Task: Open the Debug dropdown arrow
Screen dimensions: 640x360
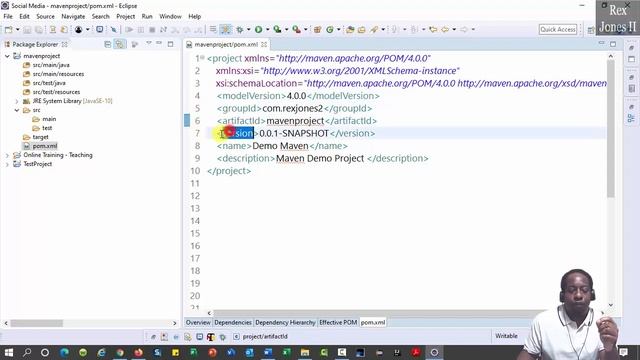Action: coord(248,29)
